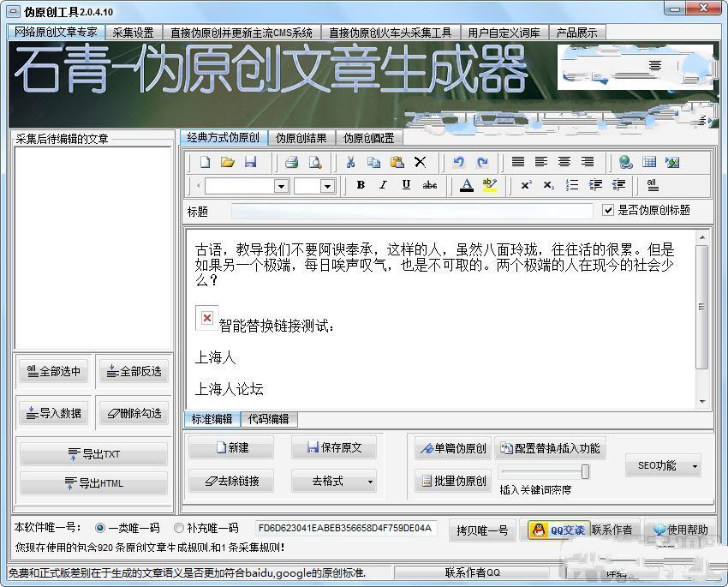728x587 pixels.
Task: Expand the SEO功能 dropdown
Action: pyautogui.click(x=694, y=466)
